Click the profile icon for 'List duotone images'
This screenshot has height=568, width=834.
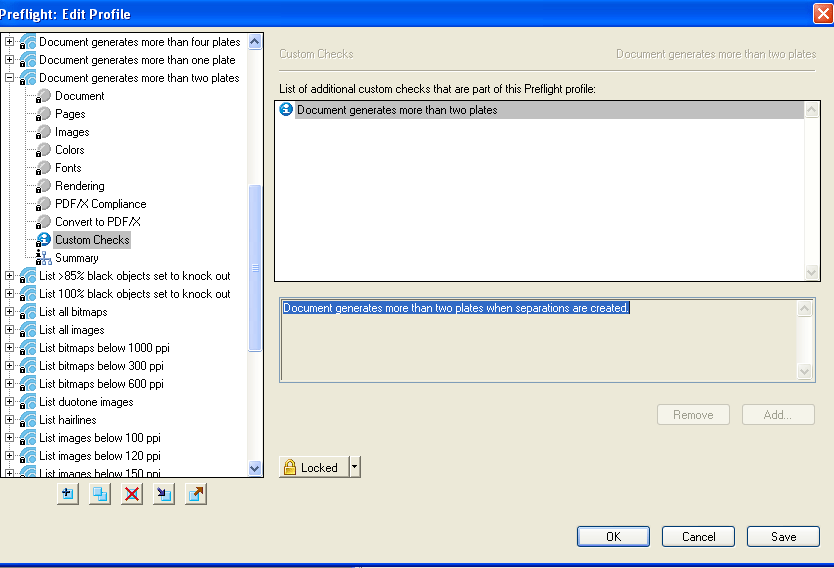(x=28, y=402)
